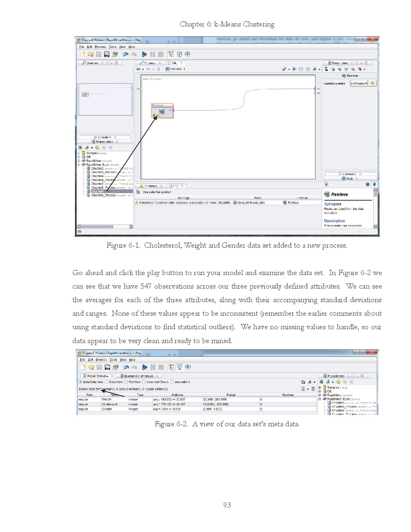
Task: Click the Undo arrow in upper window toolbar
Action: point(125,54)
